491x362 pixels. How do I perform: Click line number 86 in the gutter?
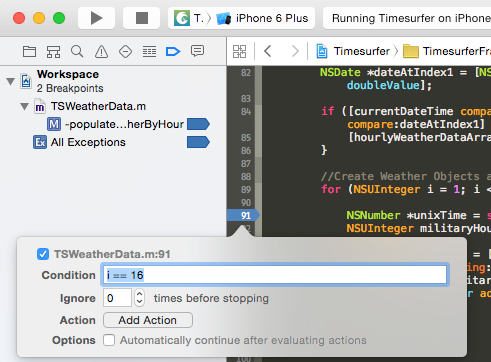click(246, 150)
